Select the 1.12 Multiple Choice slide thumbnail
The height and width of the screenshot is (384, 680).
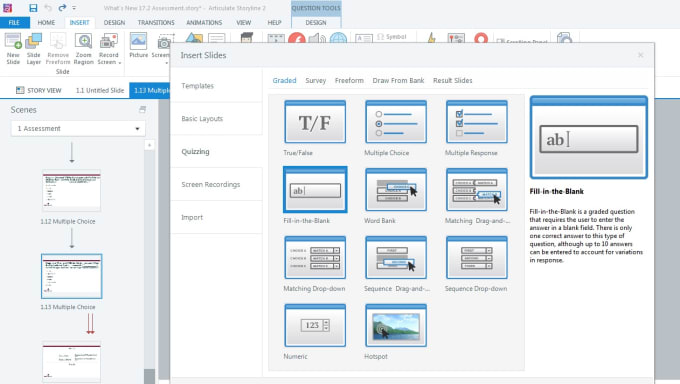coord(72,190)
